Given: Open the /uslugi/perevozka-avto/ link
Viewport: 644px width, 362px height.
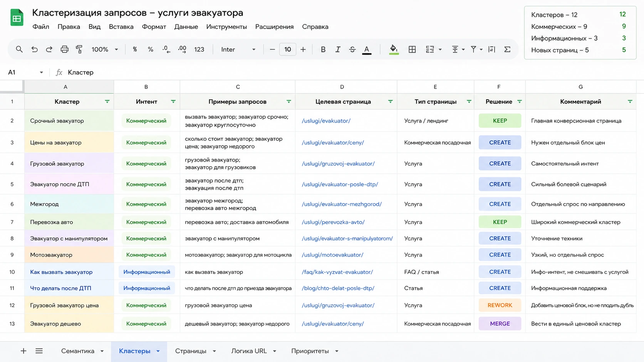Looking at the screenshot, I should [333, 222].
